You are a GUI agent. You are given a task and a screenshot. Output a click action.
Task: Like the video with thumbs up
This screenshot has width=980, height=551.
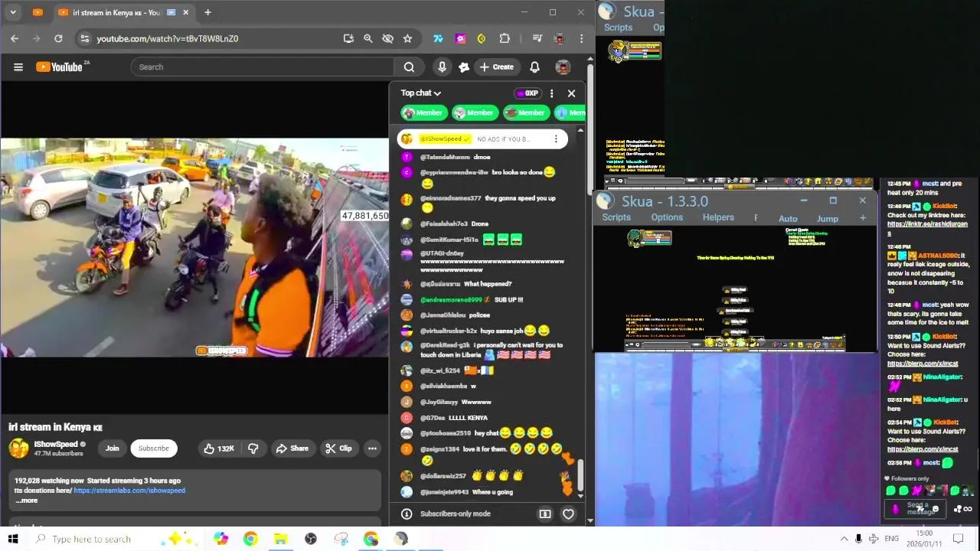coord(218,448)
